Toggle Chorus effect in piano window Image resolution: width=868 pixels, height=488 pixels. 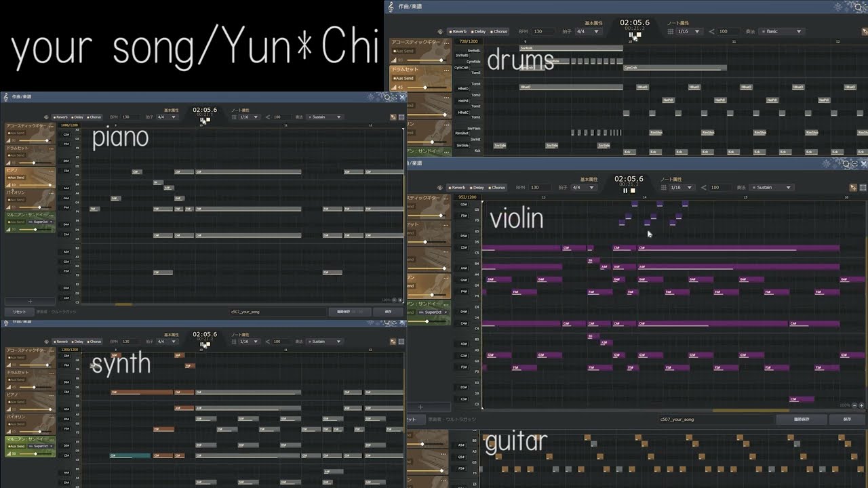(94, 117)
